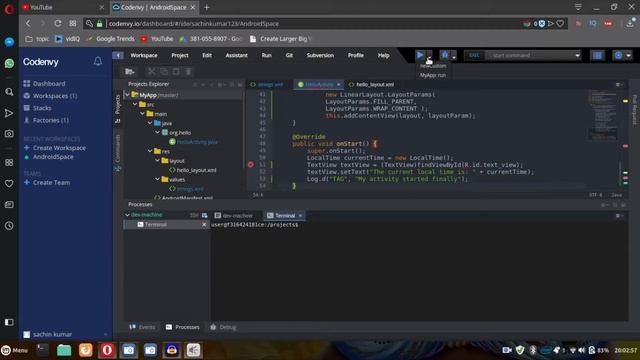Click Opera sidebar history clock icon
Viewport: 640px width, 360px height.
(x=9, y=226)
